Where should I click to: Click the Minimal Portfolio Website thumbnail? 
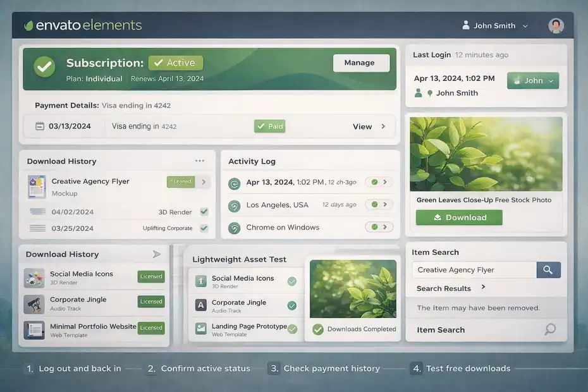coord(34,330)
